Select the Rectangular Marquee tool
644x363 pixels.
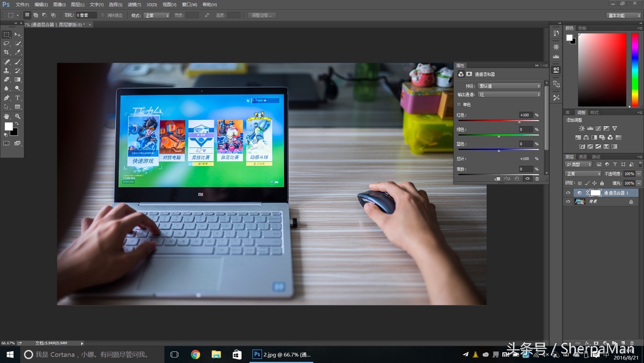7,35
